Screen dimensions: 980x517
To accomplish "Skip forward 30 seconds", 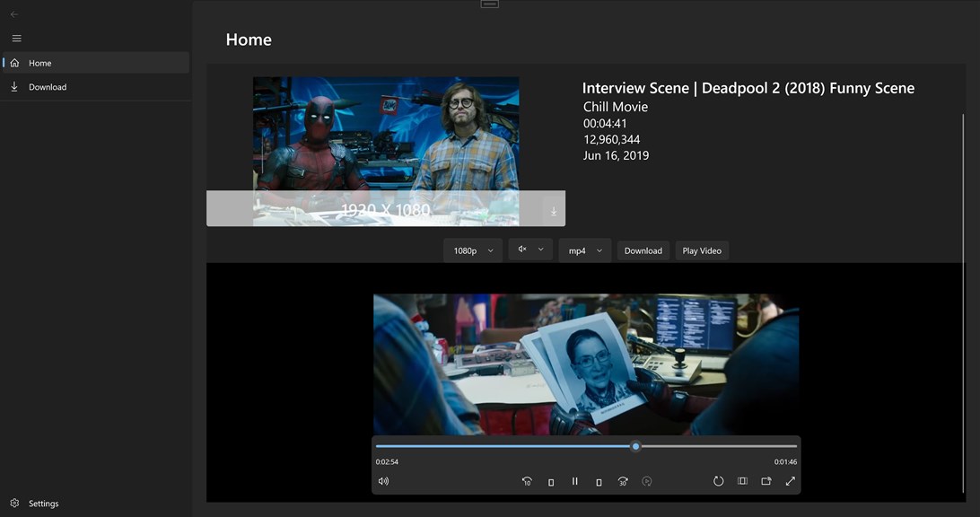I will click(x=623, y=481).
